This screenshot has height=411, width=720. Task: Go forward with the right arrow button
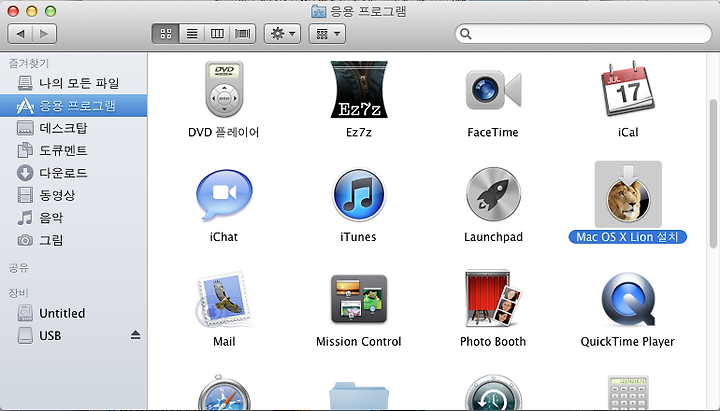[44, 34]
